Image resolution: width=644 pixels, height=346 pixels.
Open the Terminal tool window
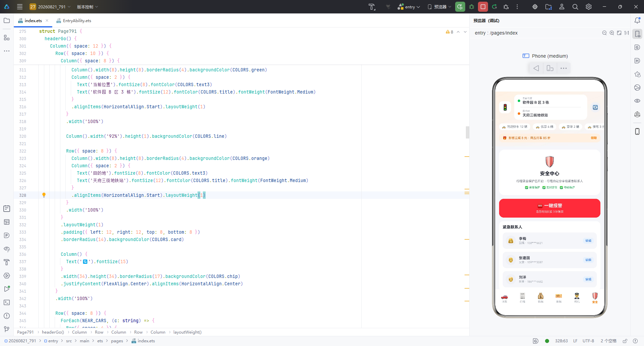[7, 302]
